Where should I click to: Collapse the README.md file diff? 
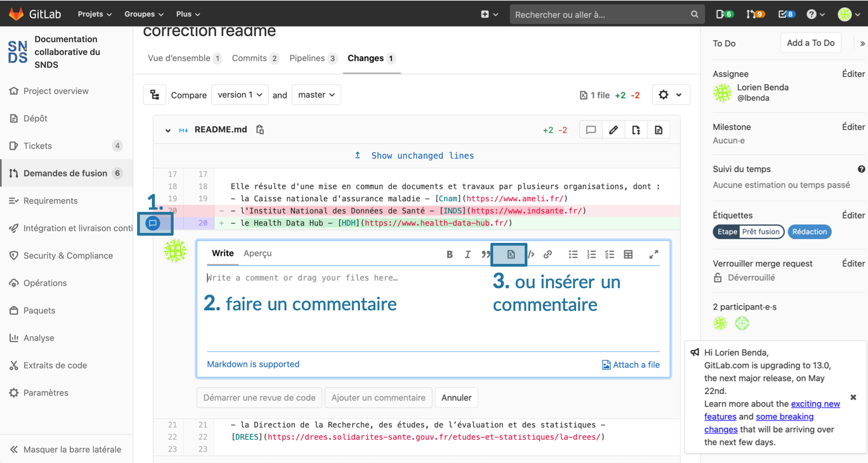click(168, 131)
